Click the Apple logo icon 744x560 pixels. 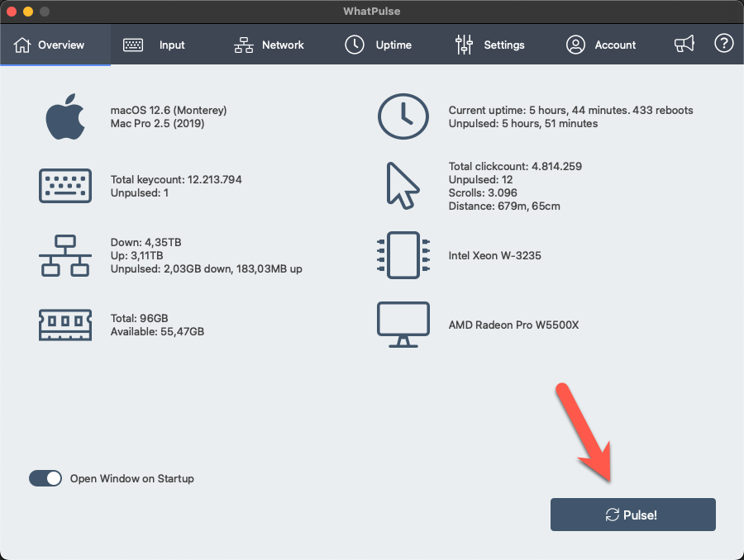pyautogui.click(x=65, y=116)
